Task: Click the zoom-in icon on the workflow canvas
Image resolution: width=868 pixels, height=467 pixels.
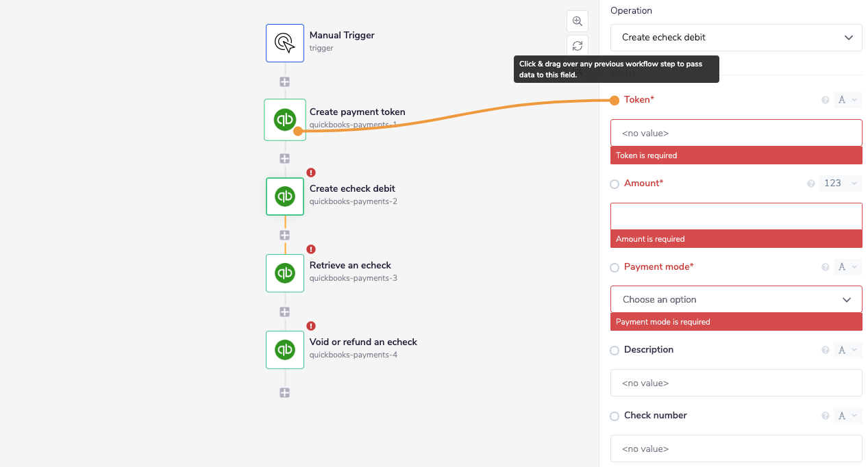Action: (577, 21)
